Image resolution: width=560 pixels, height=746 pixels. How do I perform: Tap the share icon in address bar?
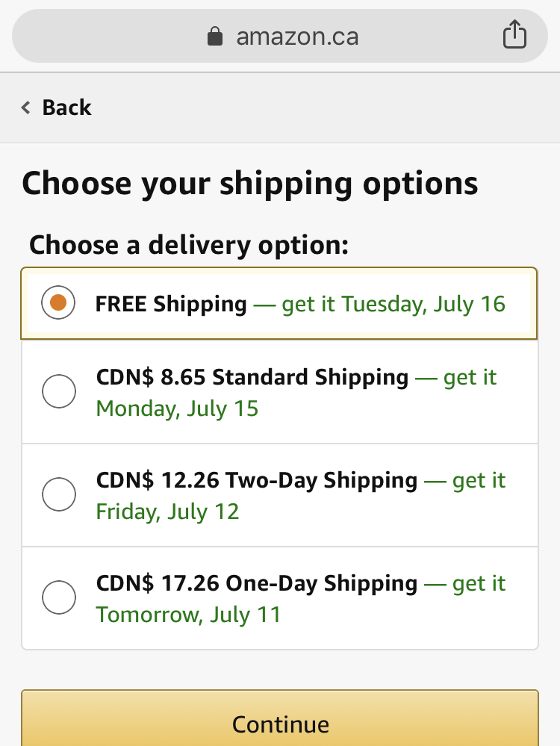coord(514,35)
